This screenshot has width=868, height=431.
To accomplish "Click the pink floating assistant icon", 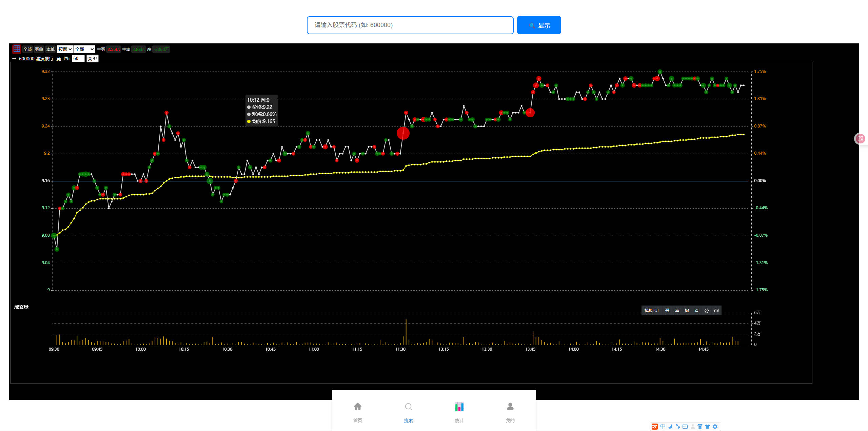I will click(x=861, y=138).
